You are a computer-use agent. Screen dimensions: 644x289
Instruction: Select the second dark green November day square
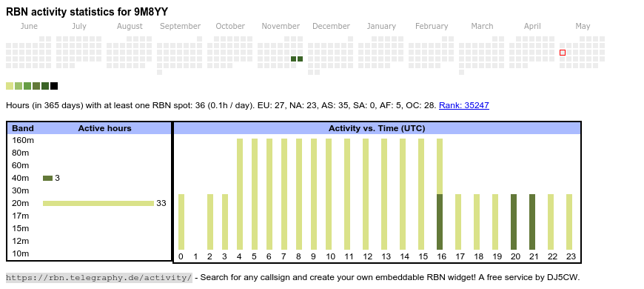(x=301, y=59)
